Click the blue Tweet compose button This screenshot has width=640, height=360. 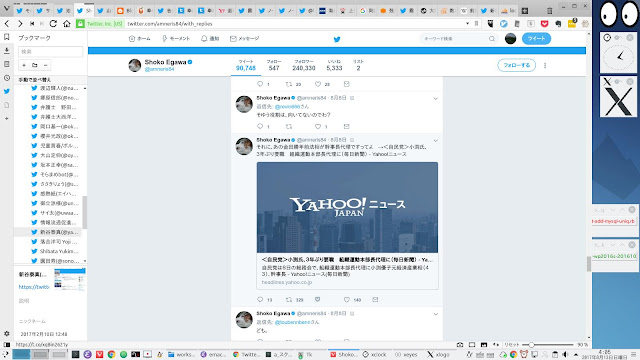click(x=536, y=39)
